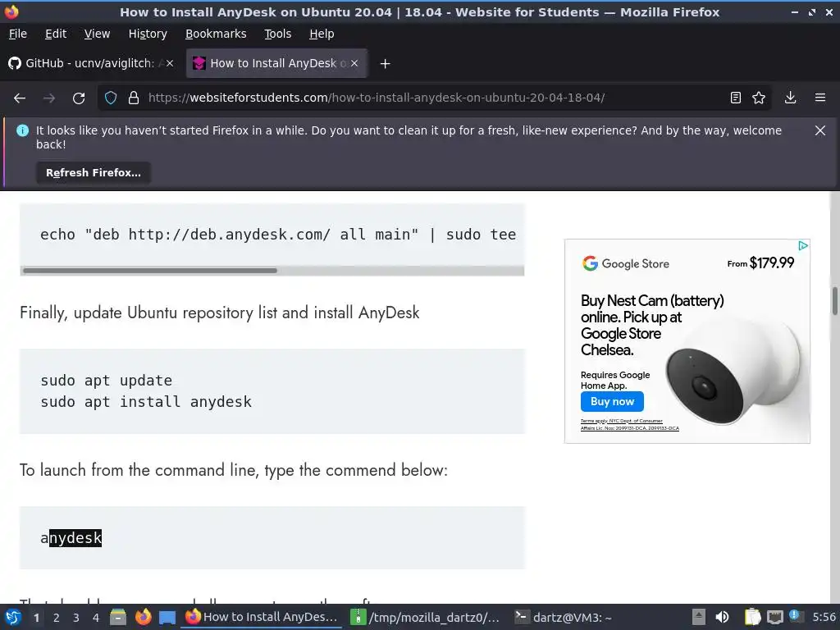Open the Tools menu
The image size is (840, 630).
point(277,34)
